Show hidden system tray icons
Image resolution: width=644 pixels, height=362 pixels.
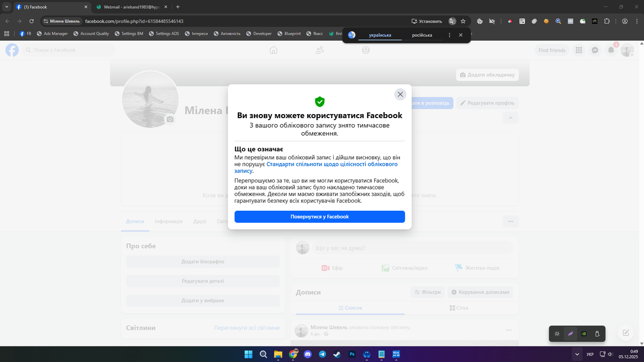coord(577,354)
